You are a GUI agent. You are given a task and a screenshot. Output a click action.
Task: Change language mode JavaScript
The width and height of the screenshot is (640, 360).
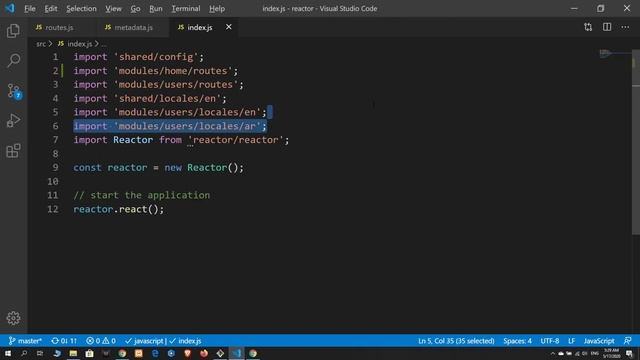(599, 341)
